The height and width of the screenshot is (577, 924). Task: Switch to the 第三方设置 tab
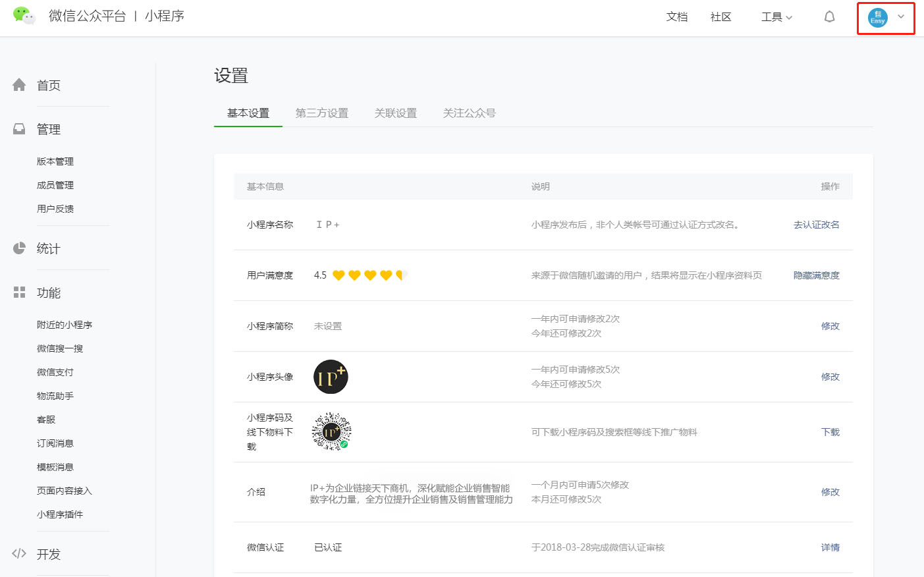(321, 113)
